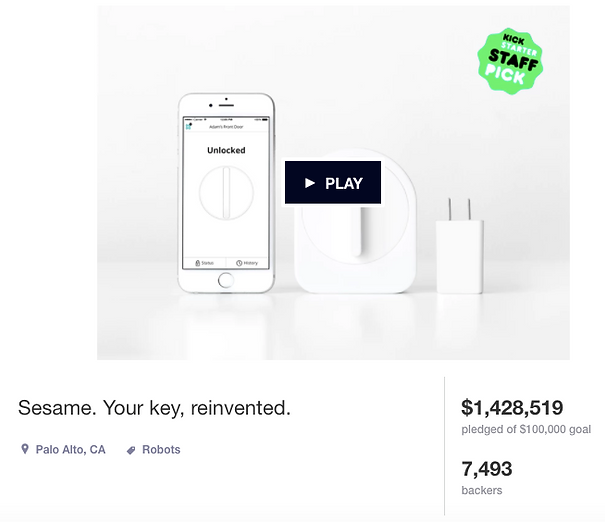
Task: Click the phone home button
Action: (226, 280)
